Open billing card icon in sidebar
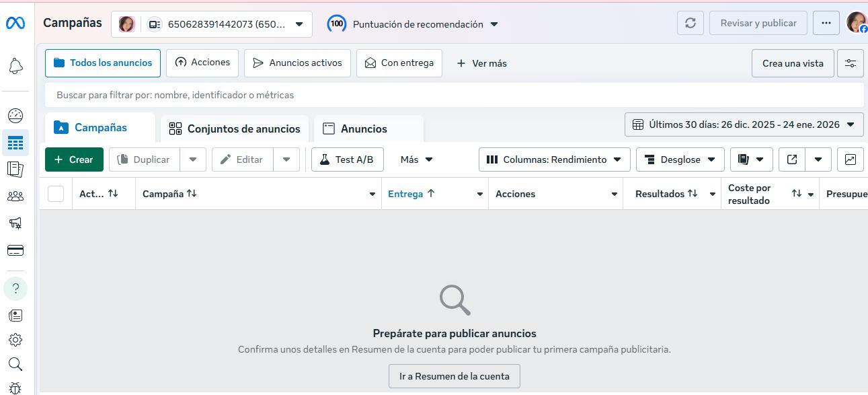Screen dimensions: 868x395 [15, 250]
